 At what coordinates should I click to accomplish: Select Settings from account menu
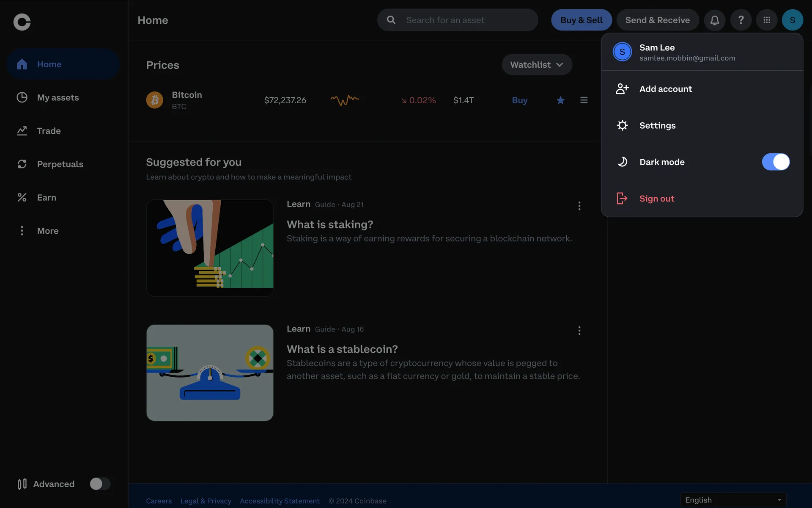(x=657, y=125)
